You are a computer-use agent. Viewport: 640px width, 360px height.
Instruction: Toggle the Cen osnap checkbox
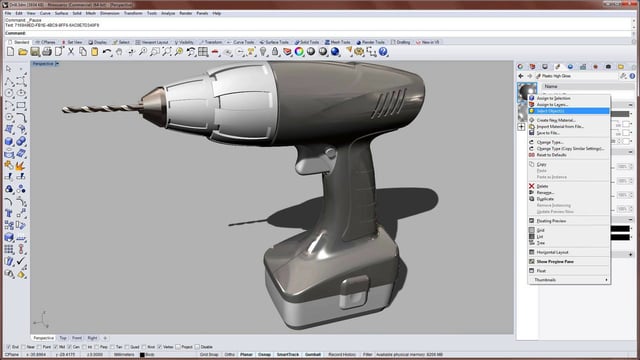tap(70, 347)
